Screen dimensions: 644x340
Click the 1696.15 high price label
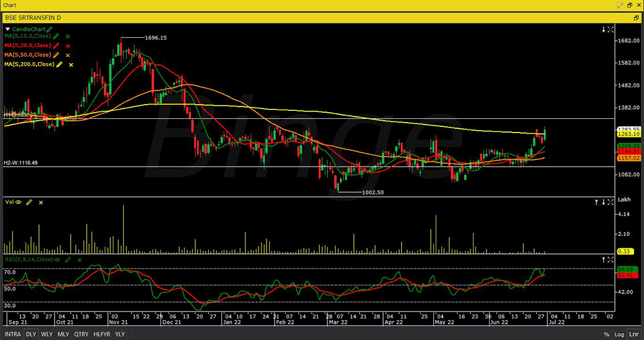click(x=156, y=38)
